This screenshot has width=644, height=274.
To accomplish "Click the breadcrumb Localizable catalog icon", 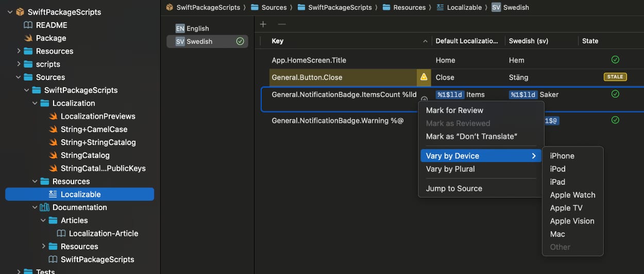I will pyautogui.click(x=440, y=7).
